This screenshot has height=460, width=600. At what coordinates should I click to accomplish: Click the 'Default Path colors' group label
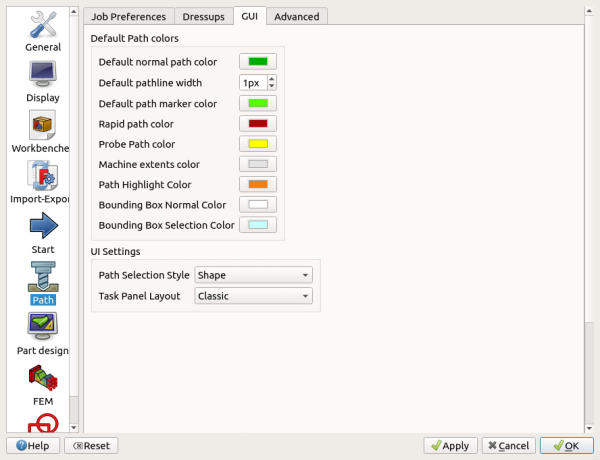click(135, 38)
